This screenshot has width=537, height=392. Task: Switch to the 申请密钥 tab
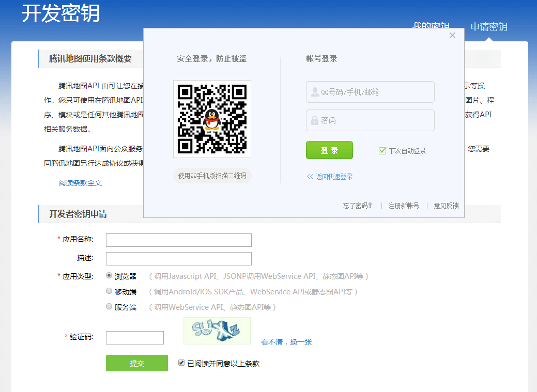click(x=489, y=27)
